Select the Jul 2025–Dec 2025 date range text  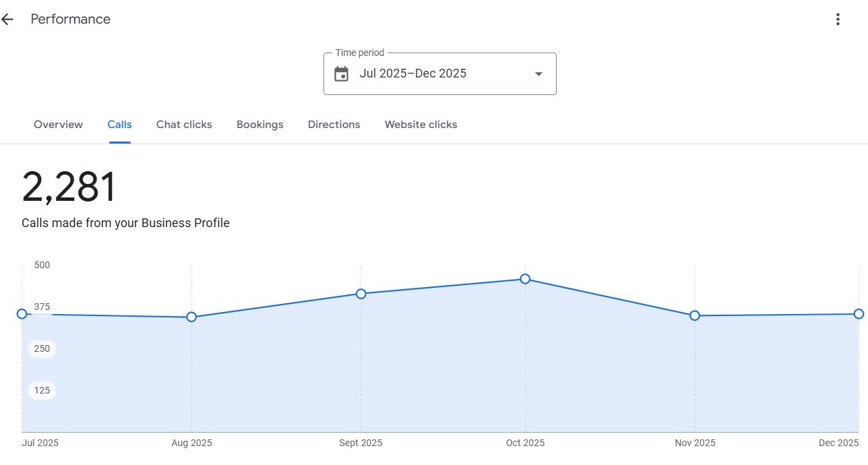click(x=412, y=74)
